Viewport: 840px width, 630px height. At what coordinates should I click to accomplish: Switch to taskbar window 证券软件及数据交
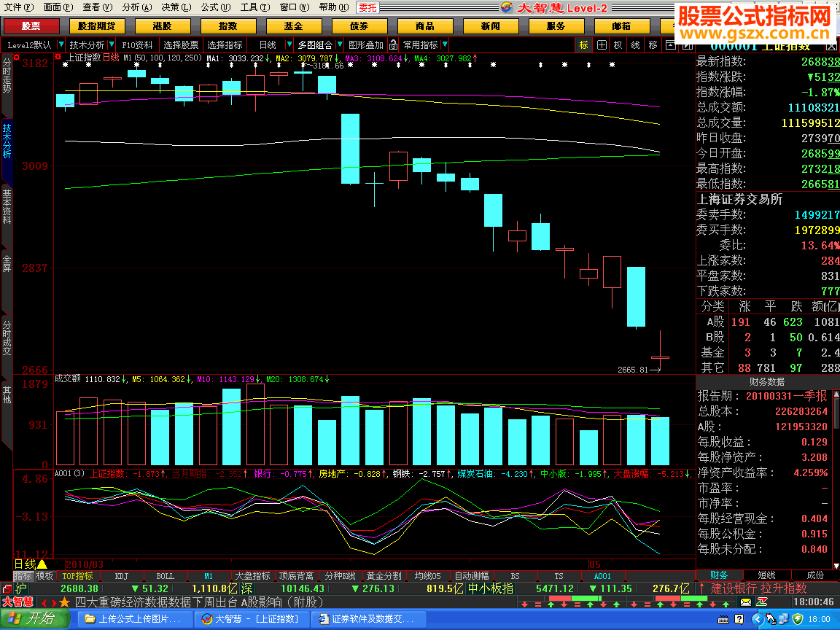coord(368,619)
